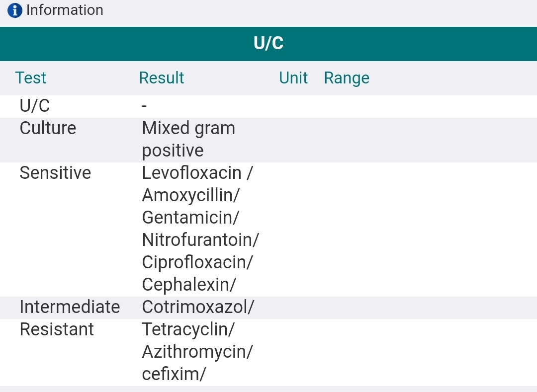Tap the Information label text
537x392 pixels.
[x=65, y=10]
